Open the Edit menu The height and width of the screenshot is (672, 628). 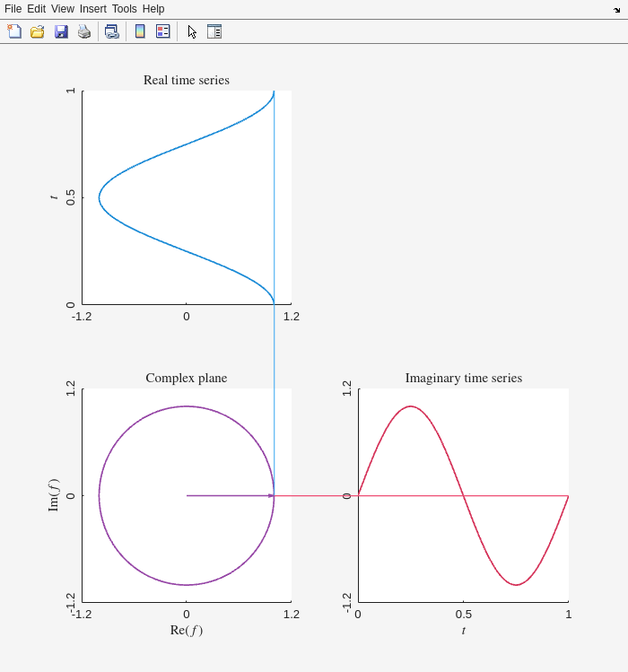pyautogui.click(x=36, y=9)
